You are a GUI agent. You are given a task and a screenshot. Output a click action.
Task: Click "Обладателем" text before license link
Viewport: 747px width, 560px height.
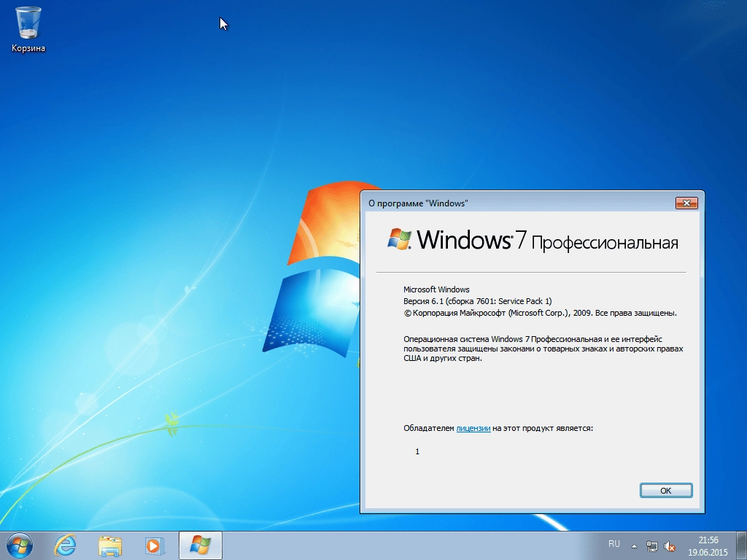point(429,428)
